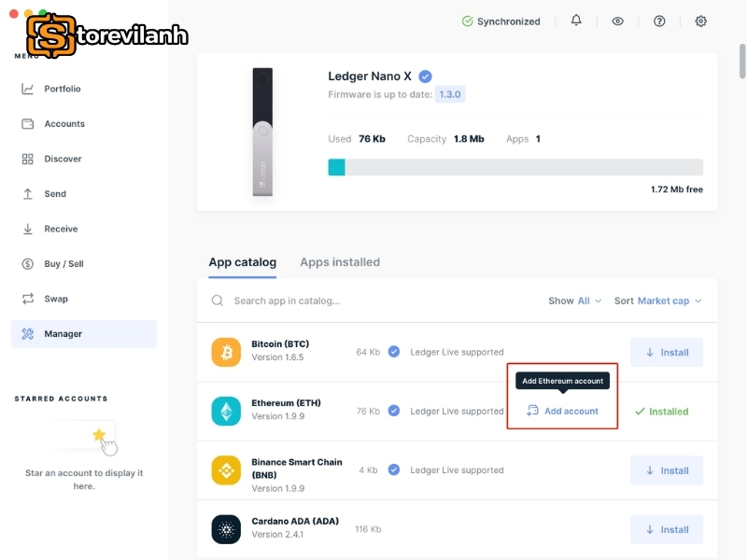
Task: Click Add account for Ethereum
Action: [562, 411]
